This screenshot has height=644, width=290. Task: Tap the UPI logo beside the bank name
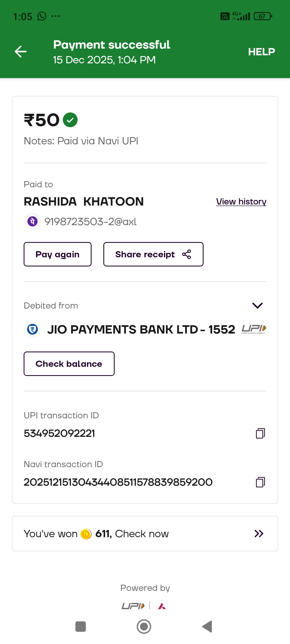click(253, 329)
